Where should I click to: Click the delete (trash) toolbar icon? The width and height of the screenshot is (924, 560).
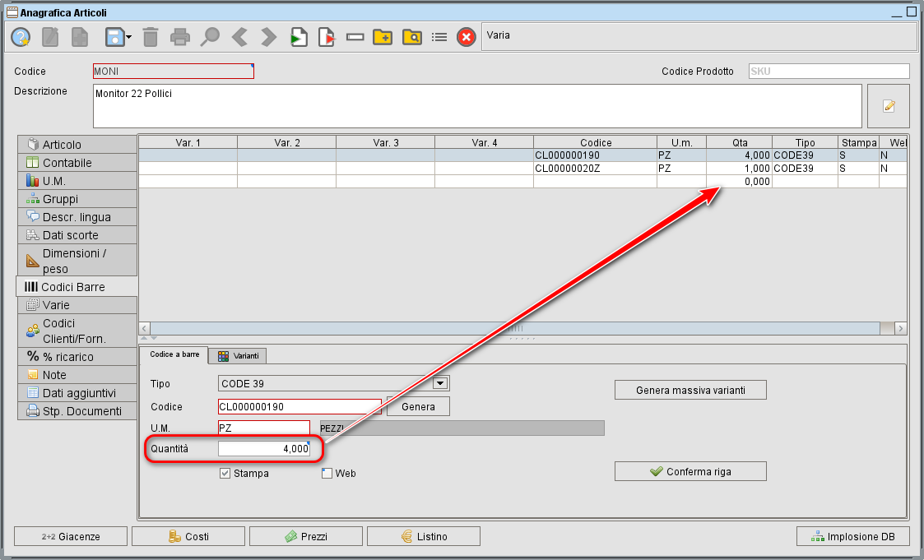coord(151,36)
